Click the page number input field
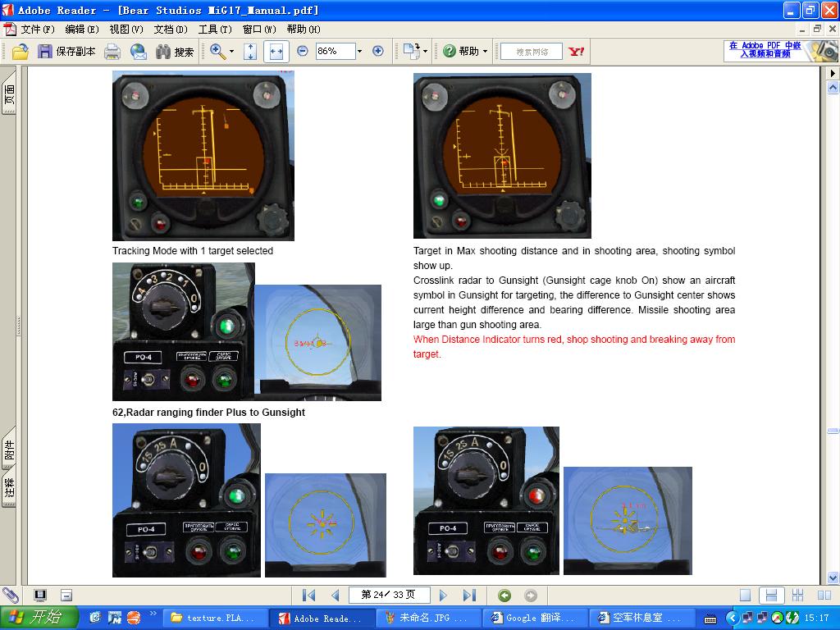The height and width of the screenshot is (630, 840). click(x=389, y=595)
